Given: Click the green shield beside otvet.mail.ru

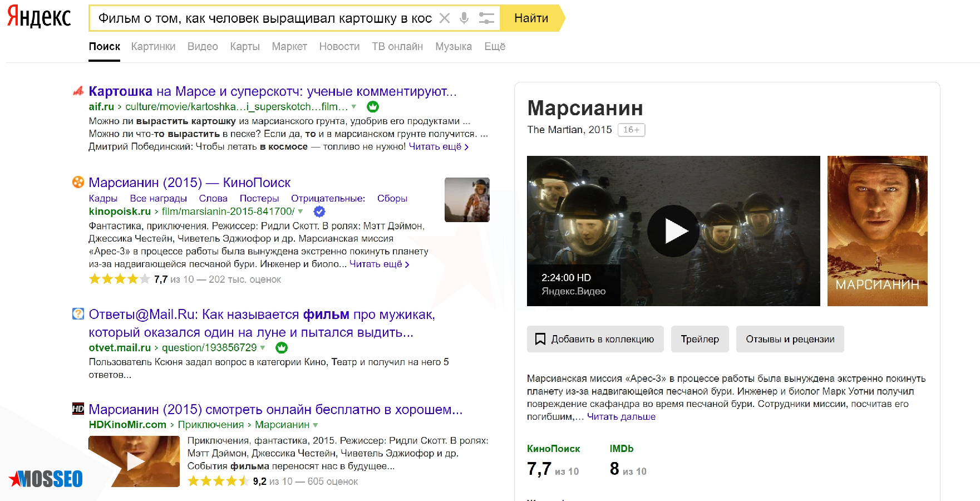Looking at the screenshot, I should [x=282, y=347].
